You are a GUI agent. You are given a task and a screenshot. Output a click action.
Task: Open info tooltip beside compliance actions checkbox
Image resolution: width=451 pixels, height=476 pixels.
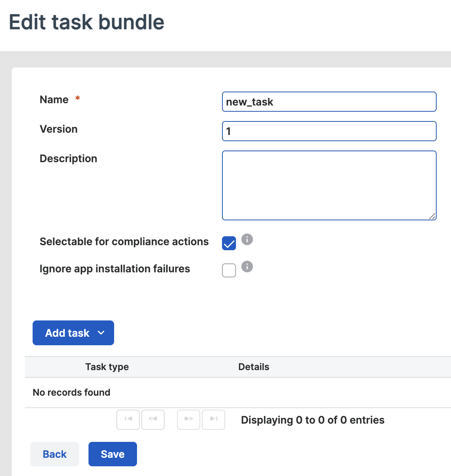[x=247, y=239]
